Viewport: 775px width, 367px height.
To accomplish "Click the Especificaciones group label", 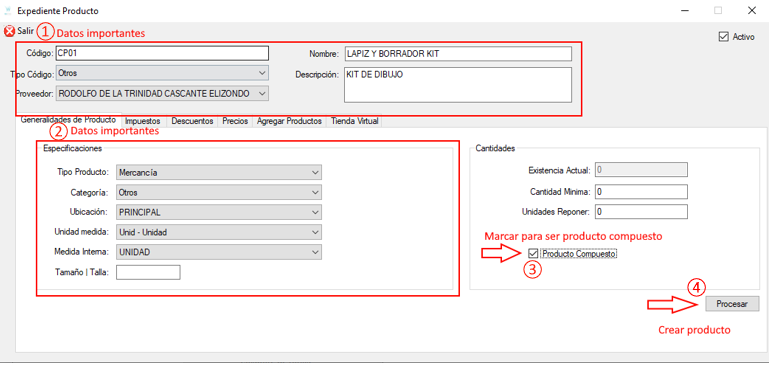I will point(73,148).
